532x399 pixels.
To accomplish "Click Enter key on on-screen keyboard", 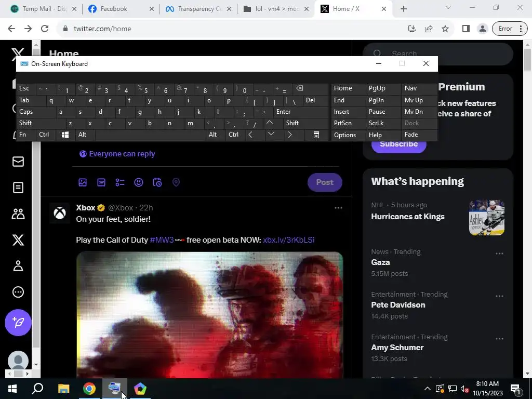I will (302, 112).
